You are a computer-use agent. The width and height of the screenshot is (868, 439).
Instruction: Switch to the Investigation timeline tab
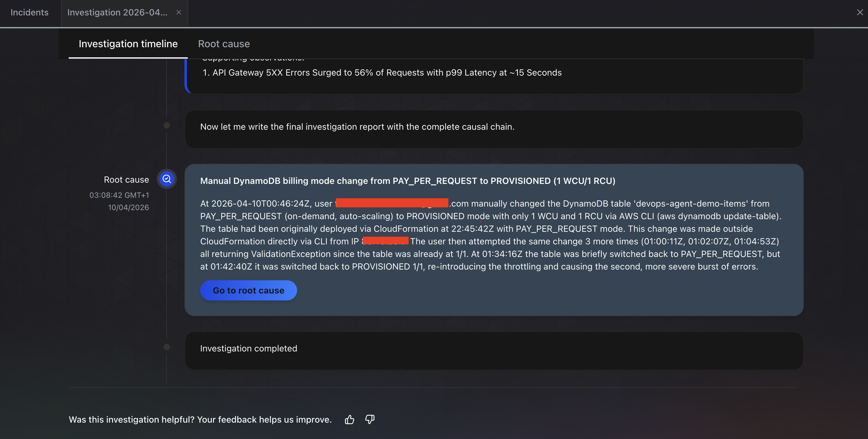click(x=128, y=43)
